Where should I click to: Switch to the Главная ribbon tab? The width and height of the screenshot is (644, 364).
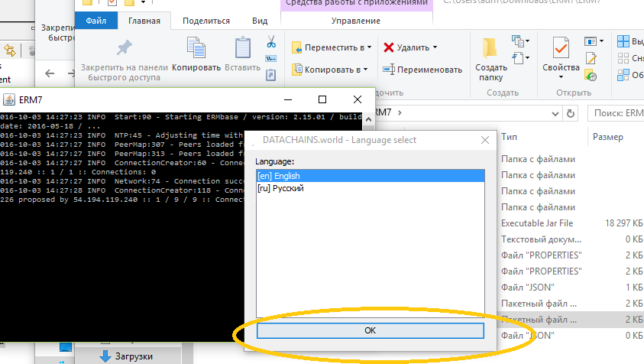(144, 21)
